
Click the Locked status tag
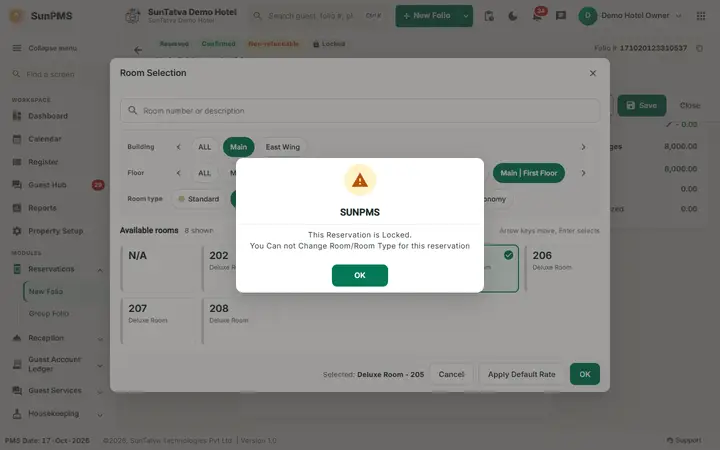click(x=329, y=44)
